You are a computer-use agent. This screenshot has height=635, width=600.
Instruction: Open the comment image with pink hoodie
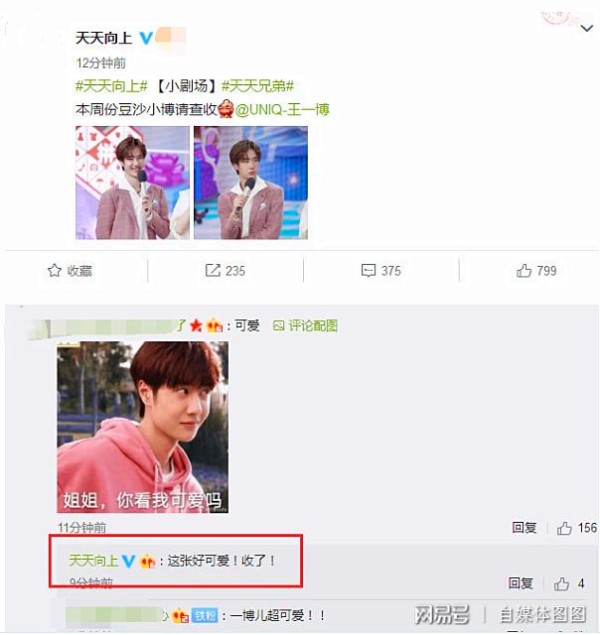tap(143, 427)
